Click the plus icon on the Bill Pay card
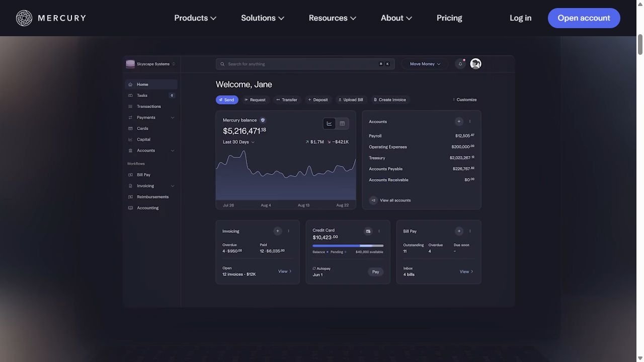Screen dimensions: 644x362 tap(459, 231)
